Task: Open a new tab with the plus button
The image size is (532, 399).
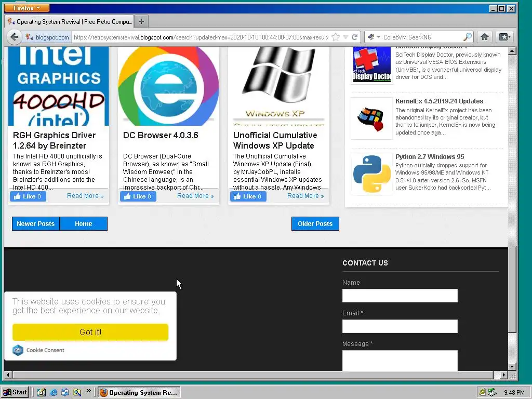Action: coord(141,22)
